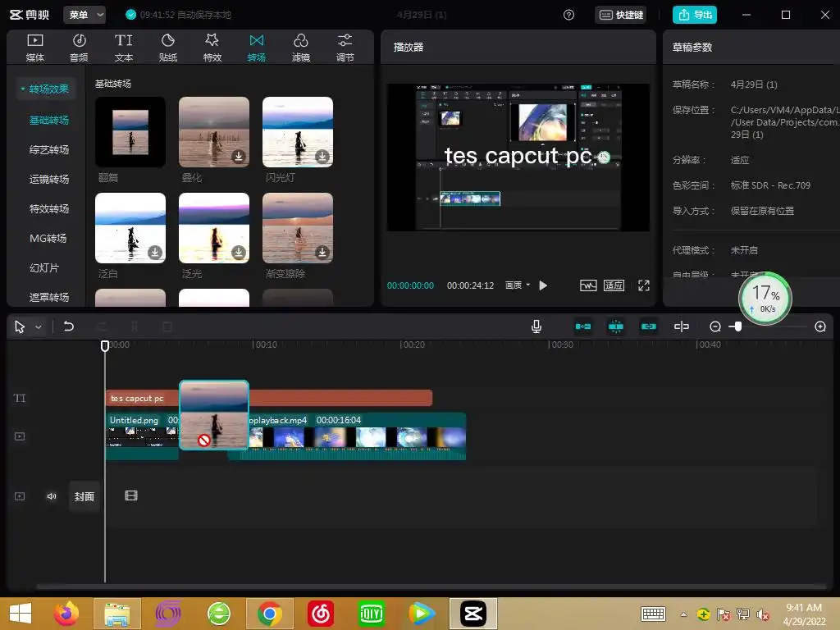Open the 音频 audio tab

coord(79,47)
